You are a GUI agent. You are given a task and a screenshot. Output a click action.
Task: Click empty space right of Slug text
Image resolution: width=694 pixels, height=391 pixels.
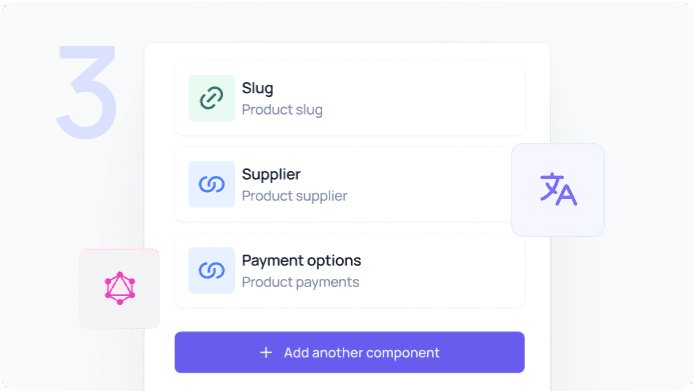pyautogui.click(x=420, y=98)
